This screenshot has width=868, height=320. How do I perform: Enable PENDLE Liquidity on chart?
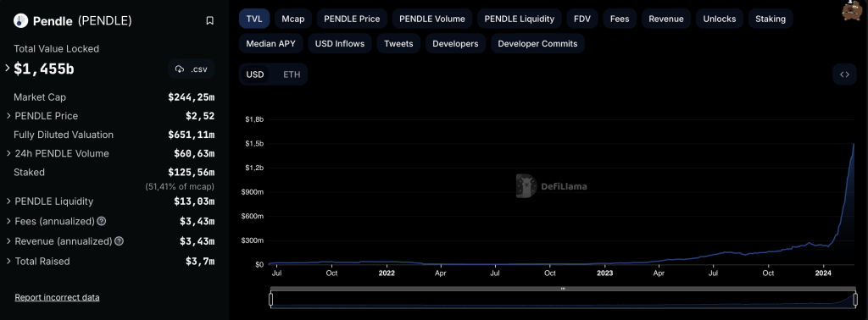tap(520, 19)
